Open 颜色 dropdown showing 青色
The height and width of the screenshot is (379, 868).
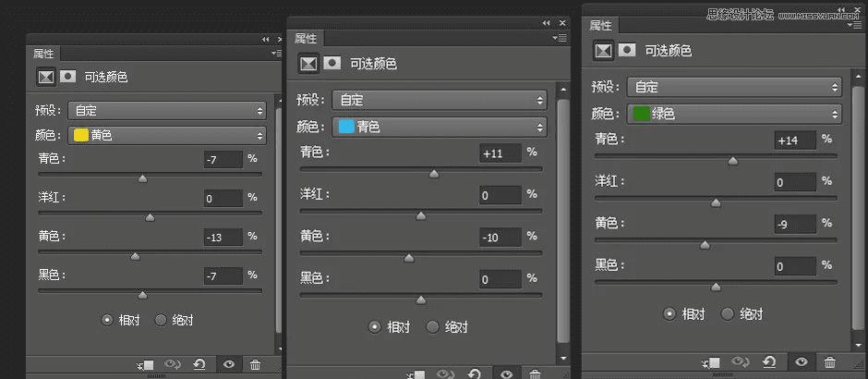[x=440, y=127]
